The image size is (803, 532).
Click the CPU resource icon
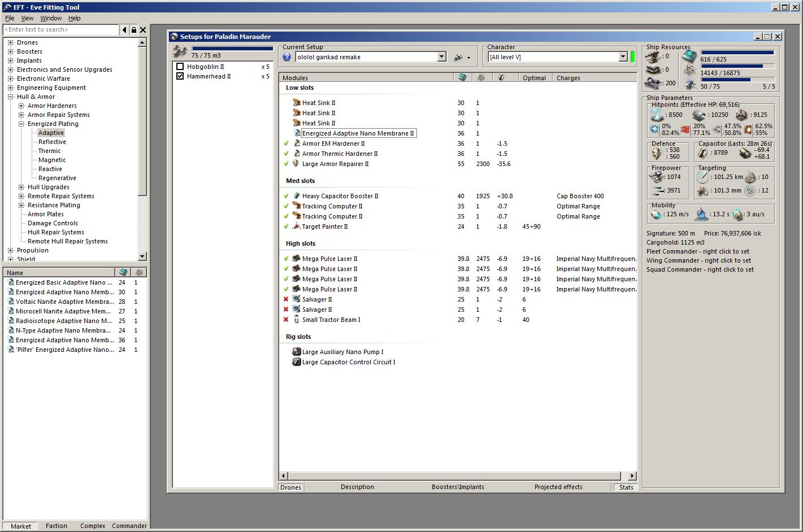click(689, 56)
